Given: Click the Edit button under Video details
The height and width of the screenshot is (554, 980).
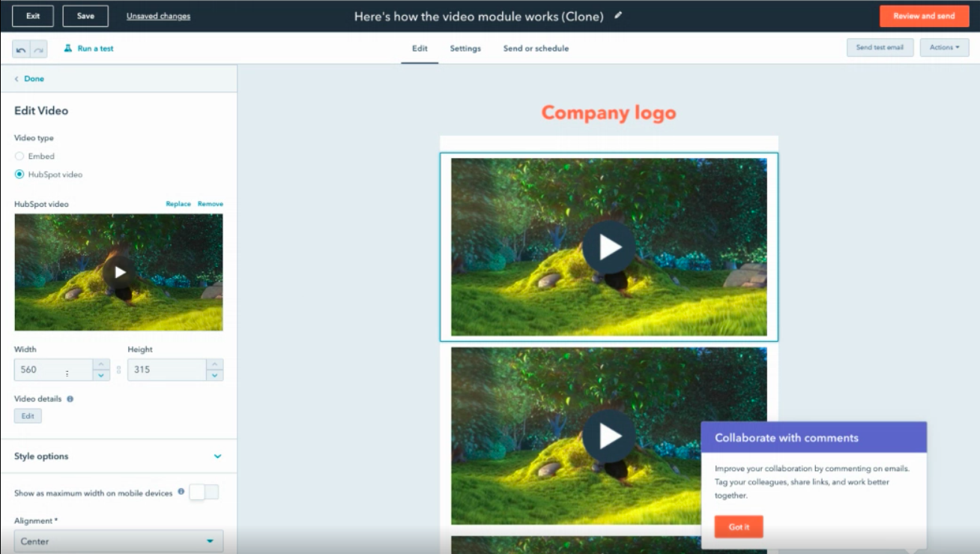Looking at the screenshot, I should click(x=28, y=416).
